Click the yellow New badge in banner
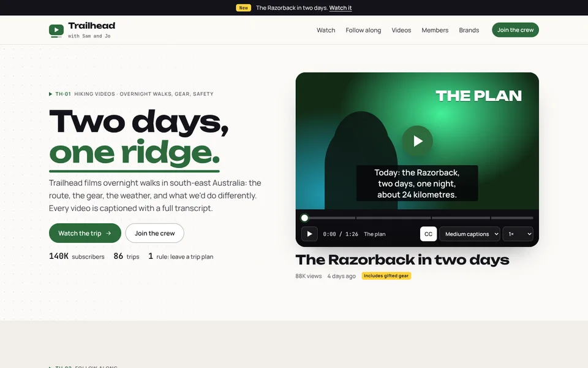 243,8
